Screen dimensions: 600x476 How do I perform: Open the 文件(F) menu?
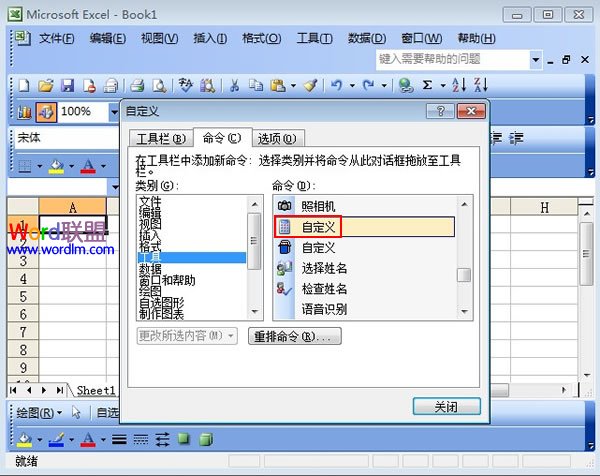click(x=57, y=38)
